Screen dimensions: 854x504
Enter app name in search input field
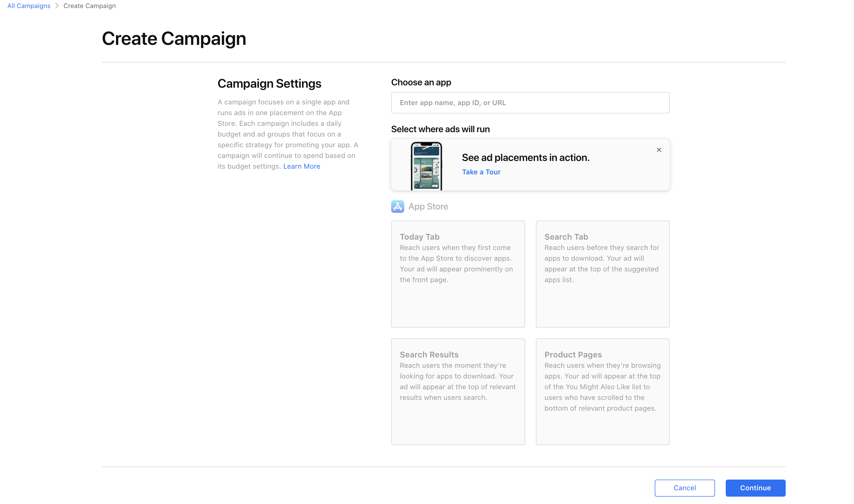point(530,103)
